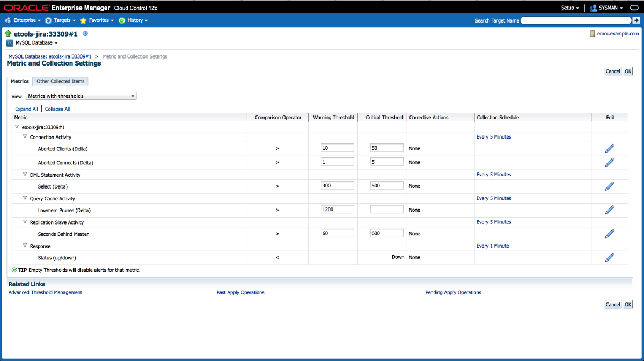Open the View metrics dropdown
The height and width of the screenshot is (361, 644).
point(80,96)
